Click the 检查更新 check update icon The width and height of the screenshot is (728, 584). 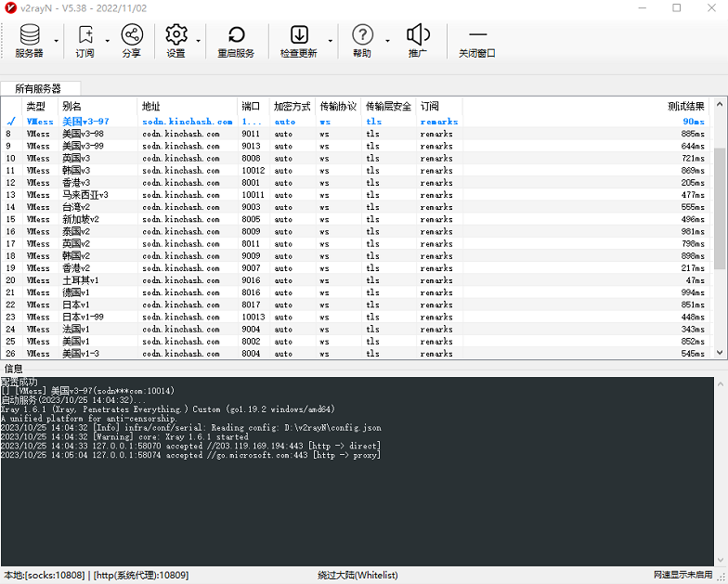(x=299, y=41)
